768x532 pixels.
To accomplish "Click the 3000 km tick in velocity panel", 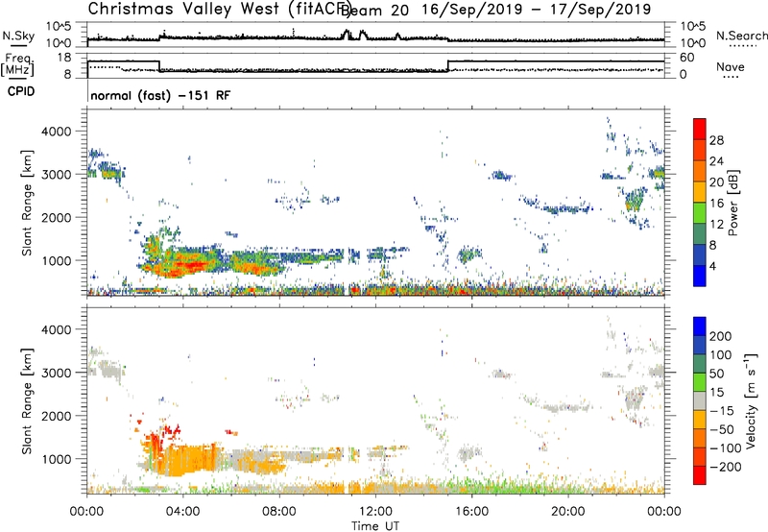I will coord(56,373).
